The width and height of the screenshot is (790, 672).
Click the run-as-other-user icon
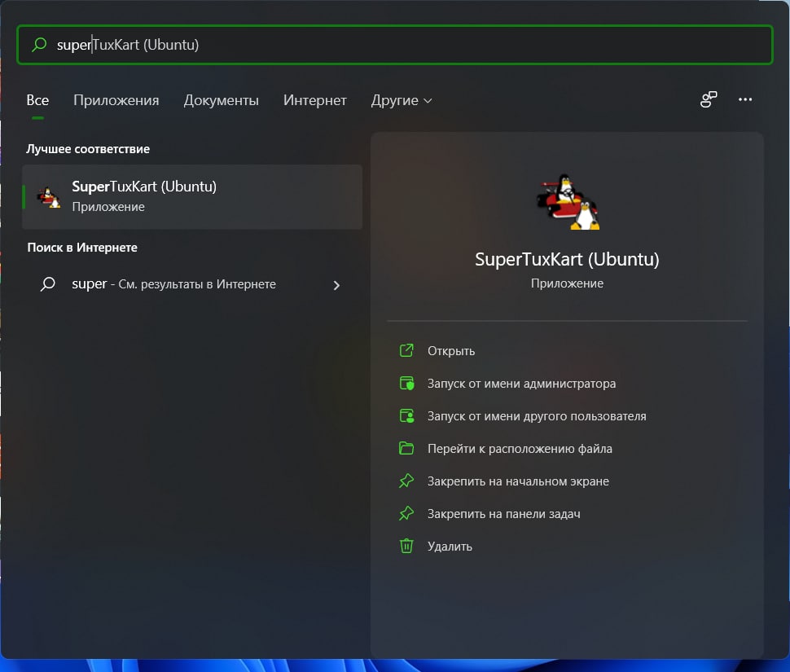pyautogui.click(x=406, y=415)
